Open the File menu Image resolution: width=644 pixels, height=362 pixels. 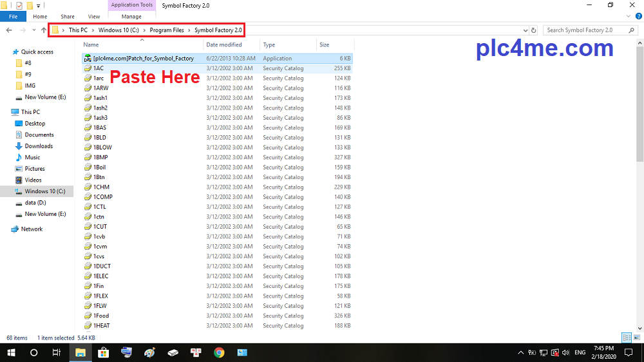pyautogui.click(x=13, y=16)
